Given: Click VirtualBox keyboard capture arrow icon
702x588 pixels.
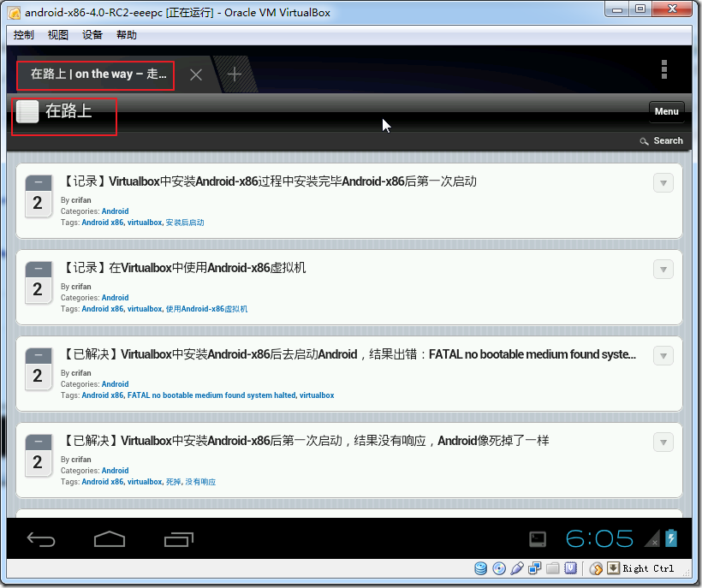Looking at the screenshot, I should [613, 568].
